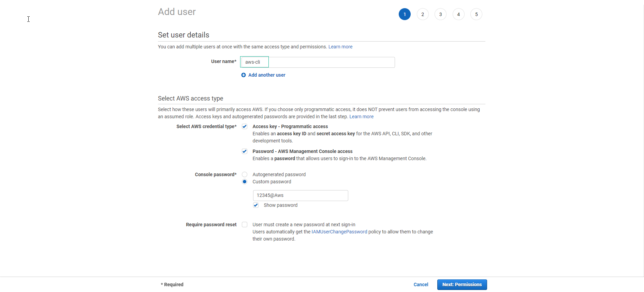The height and width of the screenshot is (292, 644).
Task: Uncheck Access key - Programmatic access
Action: click(x=245, y=126)
